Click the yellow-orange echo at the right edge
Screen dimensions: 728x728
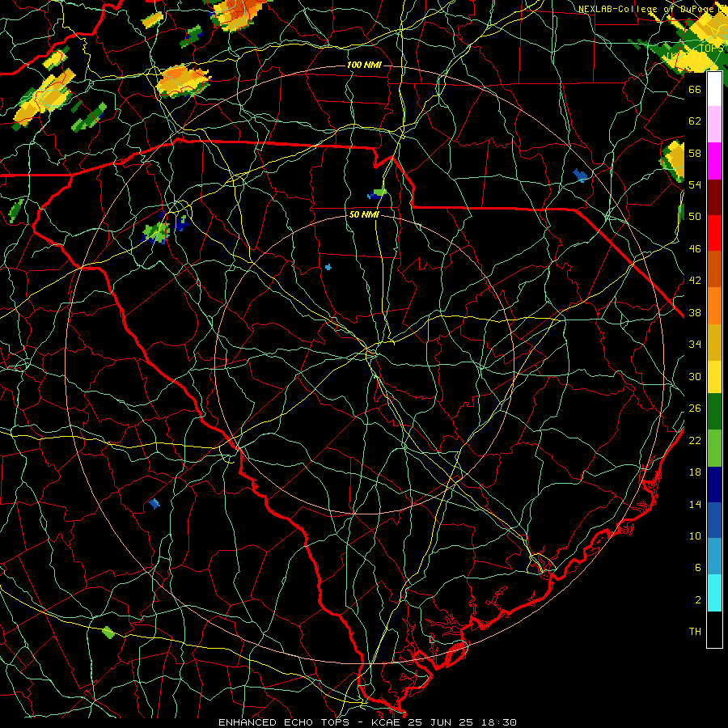pyautogui.click(x=673, y=161)
